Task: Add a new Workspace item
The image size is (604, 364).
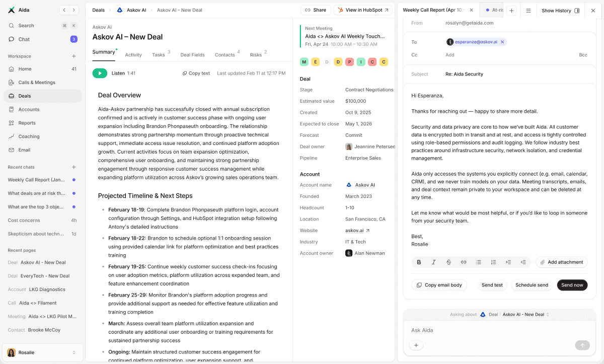Action: tap(74, 56)
